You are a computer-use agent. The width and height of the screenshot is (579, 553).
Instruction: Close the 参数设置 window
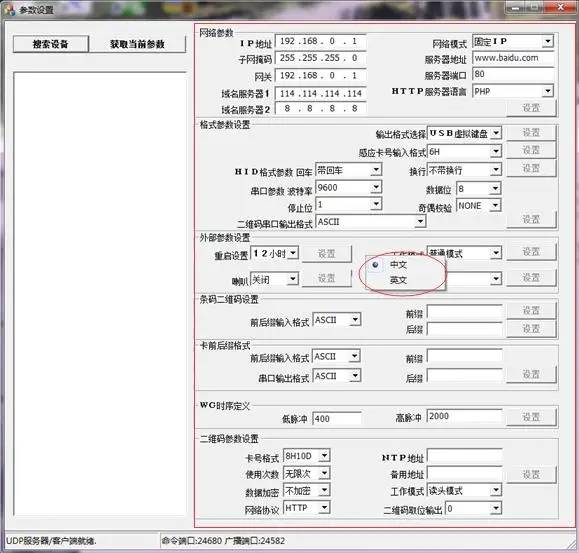coord(561,7)
